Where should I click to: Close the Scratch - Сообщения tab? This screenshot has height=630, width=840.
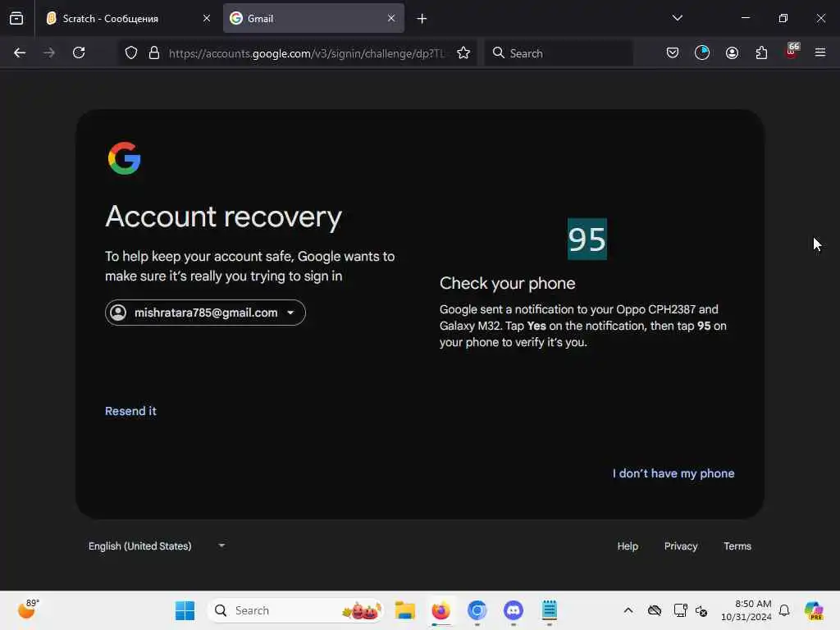click(206, 18)
